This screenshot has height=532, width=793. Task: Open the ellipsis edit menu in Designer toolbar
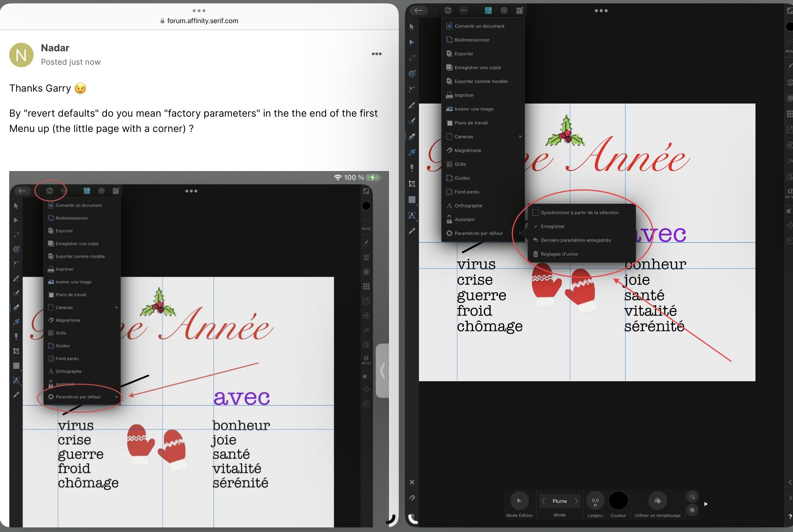pos(464,10)
